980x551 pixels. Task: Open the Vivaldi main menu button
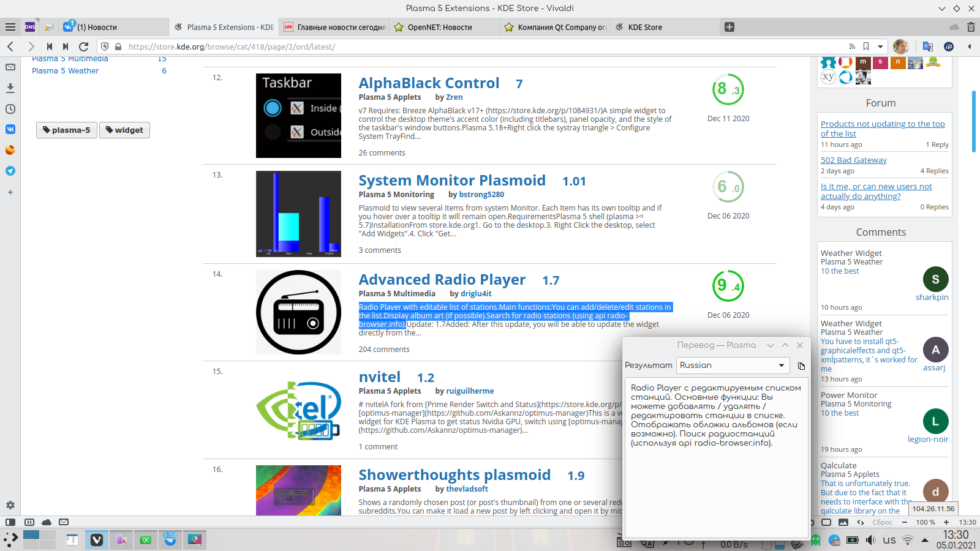tap(10, 27)
